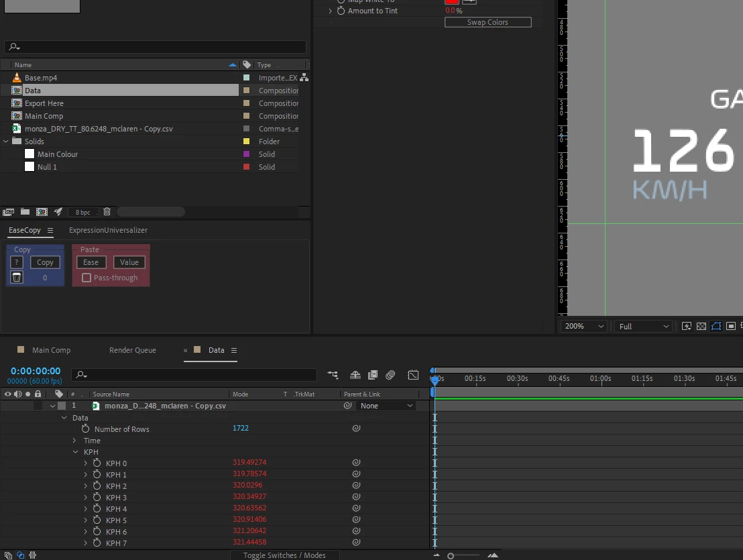Toggle mask and shape path visibility icon
This screenshot has width=743, height=560.
click(x=716, y=326)
